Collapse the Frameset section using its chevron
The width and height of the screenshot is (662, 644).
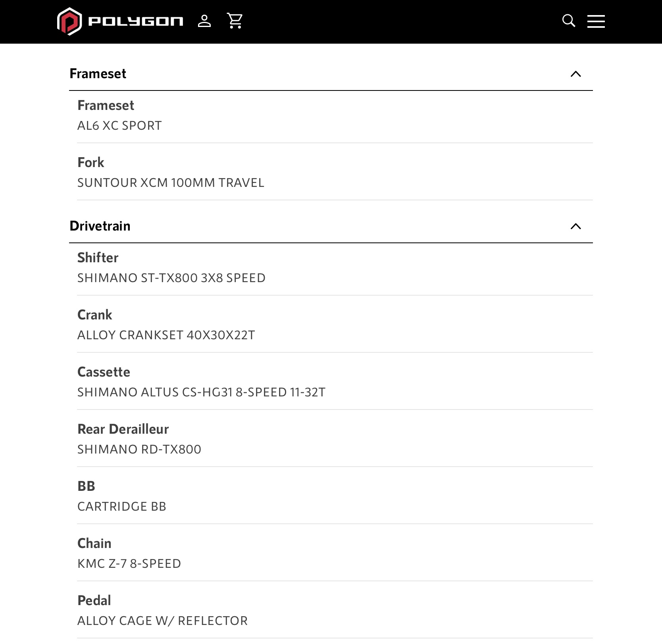pos(575,74)
